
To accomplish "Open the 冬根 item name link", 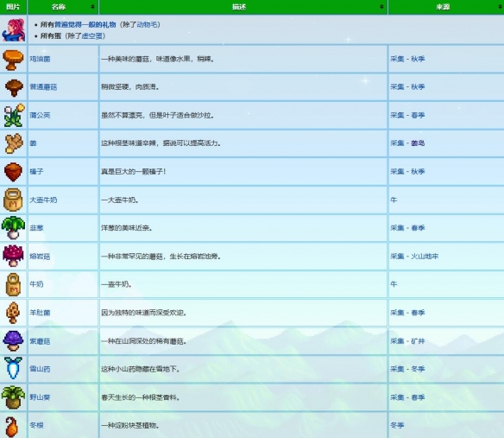I will (36, 425).
